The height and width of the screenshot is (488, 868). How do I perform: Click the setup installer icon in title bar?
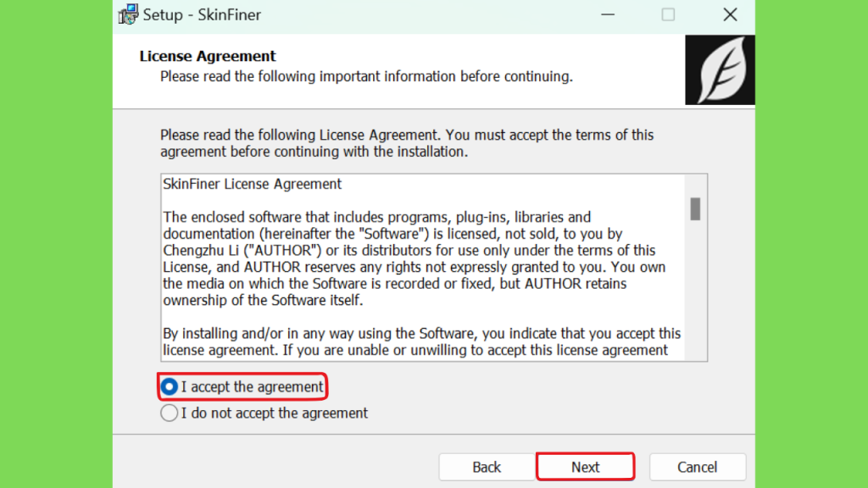129,14
